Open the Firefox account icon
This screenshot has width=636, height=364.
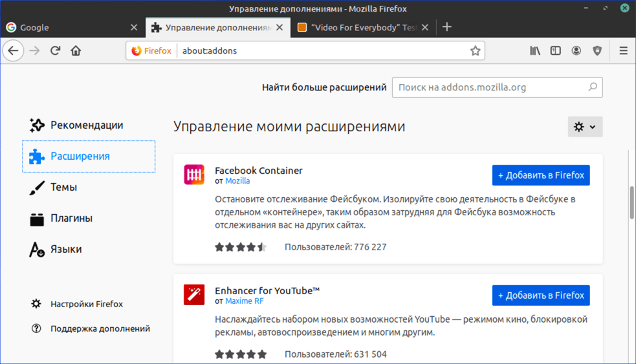(576, 50)
